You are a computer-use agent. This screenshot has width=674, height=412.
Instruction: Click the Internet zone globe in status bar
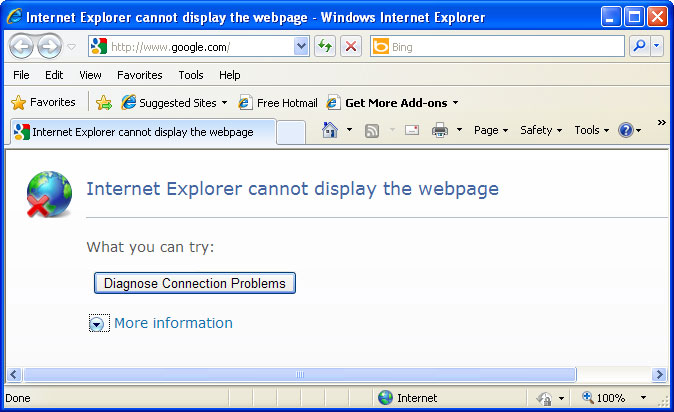tap(386, 397)
